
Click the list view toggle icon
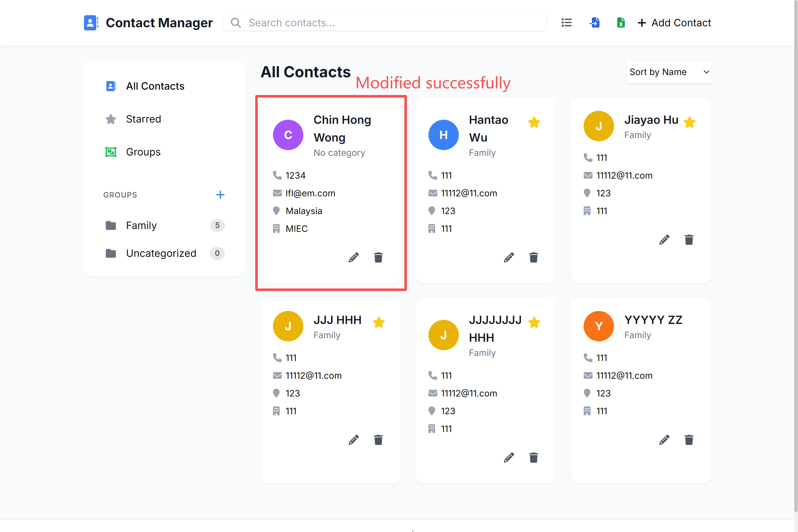[566, 23]
